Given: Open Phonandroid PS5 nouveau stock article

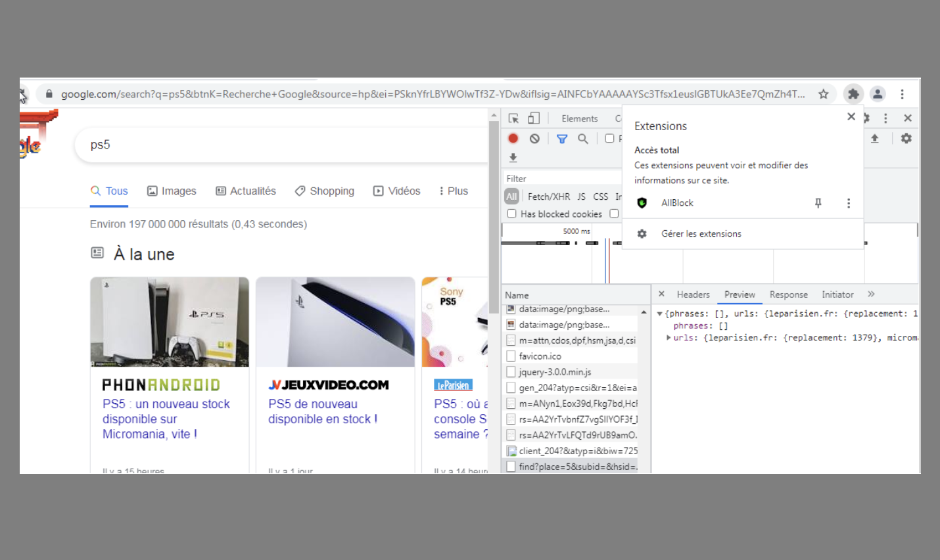Looking at the screenshot, I should [x=166, y=419].
